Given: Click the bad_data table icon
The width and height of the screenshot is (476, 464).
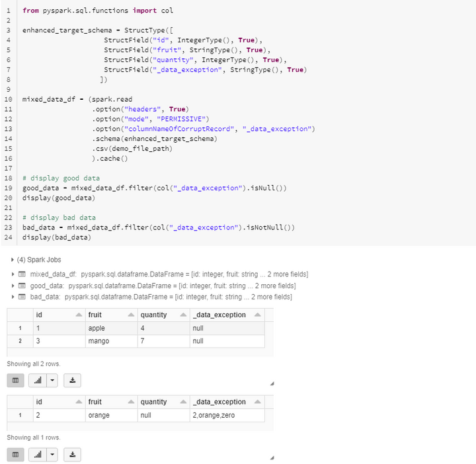Looking at the screenshot, I should pyautogui.click(x=22, y=297).
